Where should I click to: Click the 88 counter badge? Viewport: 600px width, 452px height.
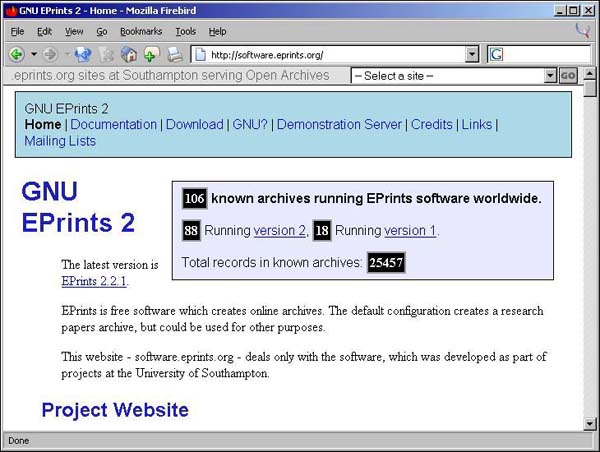[x=191, y=230]
